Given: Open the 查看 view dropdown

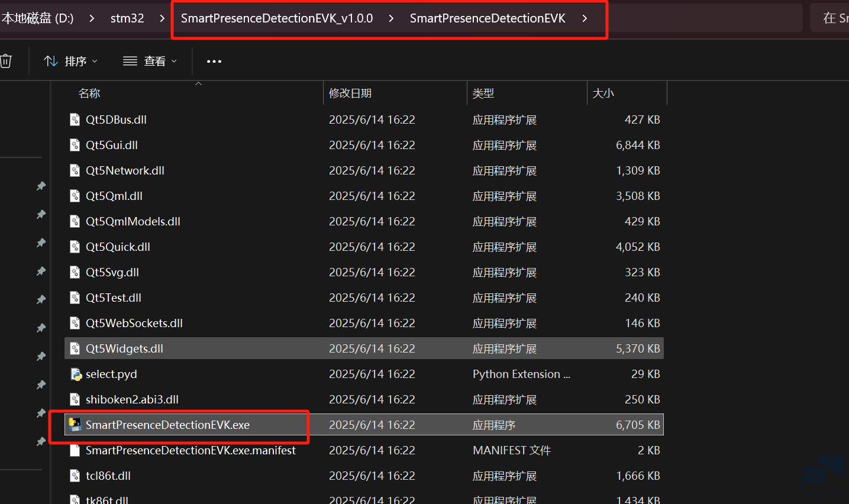Looking at the screenshot, I should coord(150,62).
